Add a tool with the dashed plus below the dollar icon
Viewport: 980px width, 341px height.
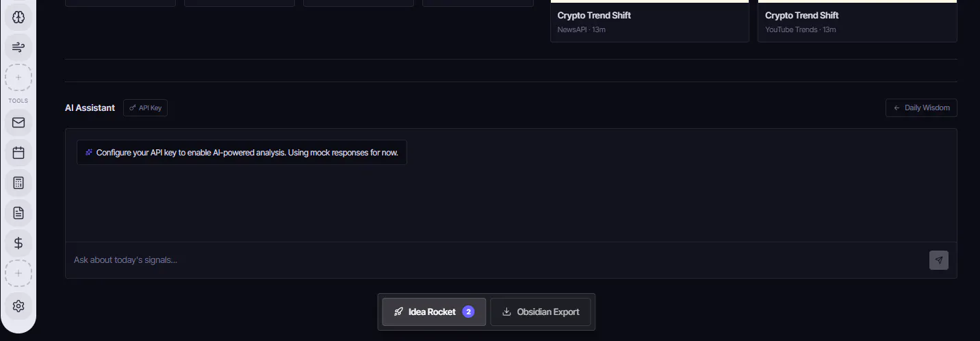click(18, 273)
